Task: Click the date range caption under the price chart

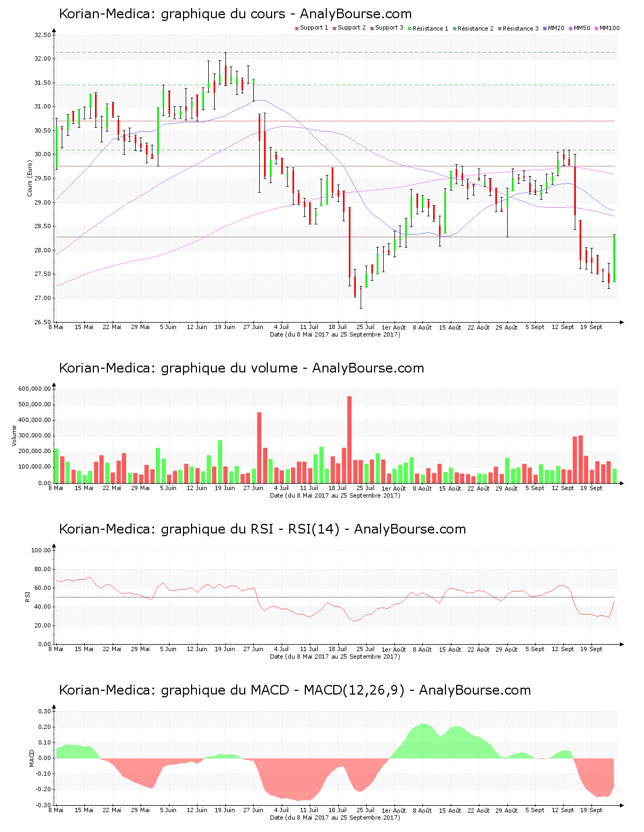Action: (x=335, y=334)
